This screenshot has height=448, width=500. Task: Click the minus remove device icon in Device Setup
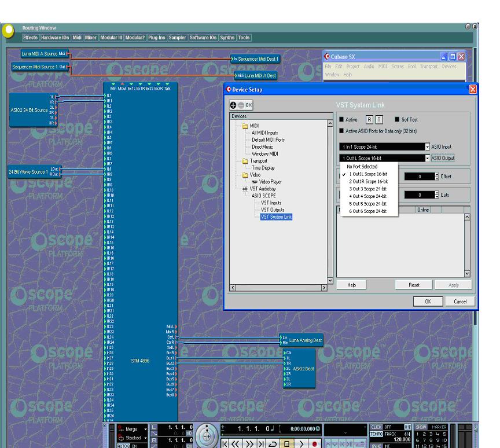point(241,105)
